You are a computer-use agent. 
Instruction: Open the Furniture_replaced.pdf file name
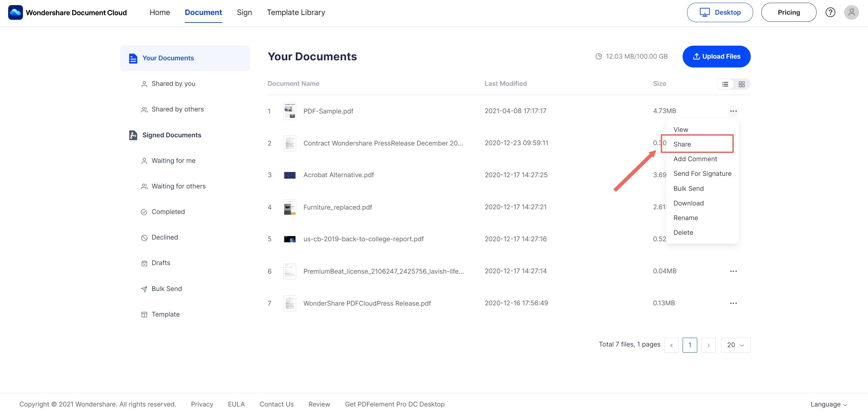[337, 208]
